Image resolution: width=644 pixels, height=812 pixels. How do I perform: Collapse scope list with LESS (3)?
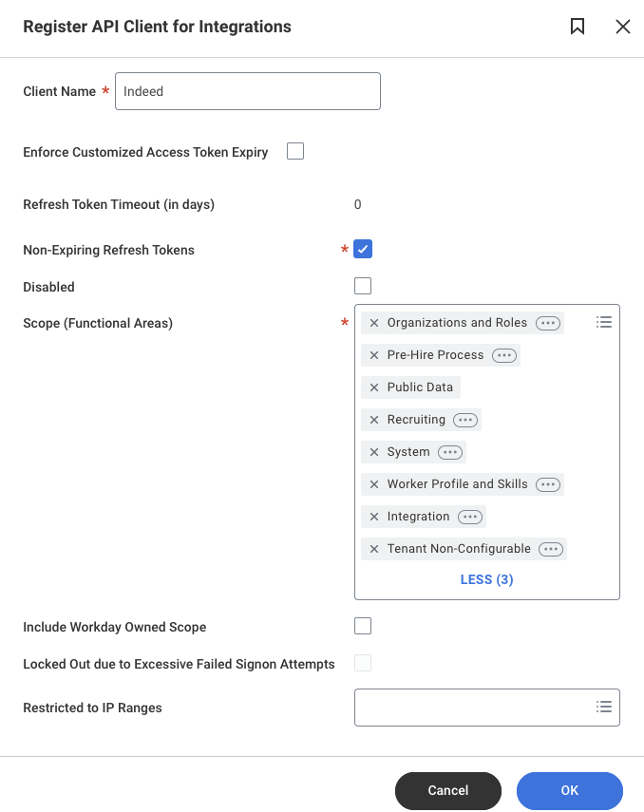click(x=486, y=579)
